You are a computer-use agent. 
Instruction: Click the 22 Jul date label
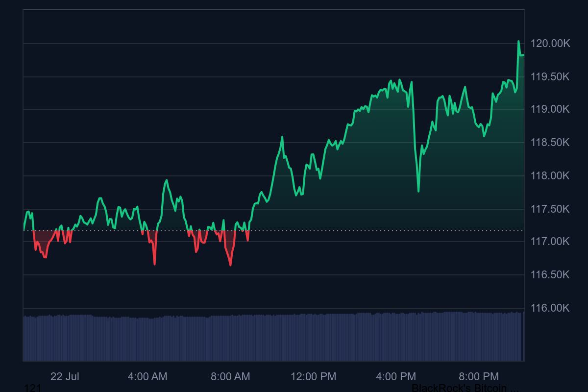pyautogui.click(x=65, y=376)
